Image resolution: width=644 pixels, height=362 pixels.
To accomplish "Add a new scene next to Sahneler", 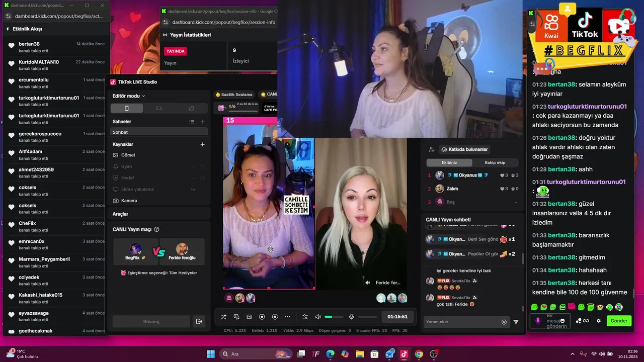I will point(202,122).
